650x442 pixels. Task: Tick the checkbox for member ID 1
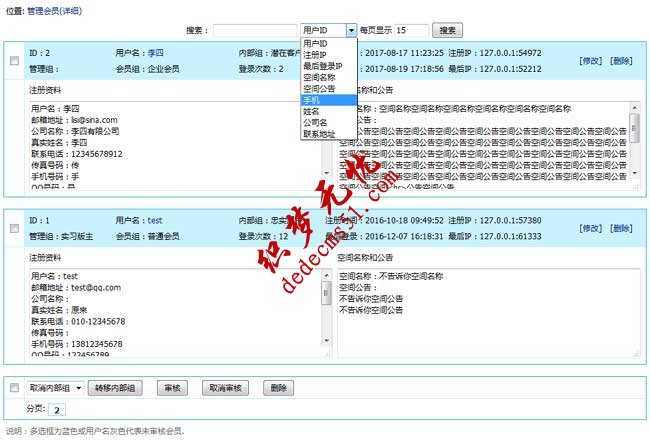(15, 228)
